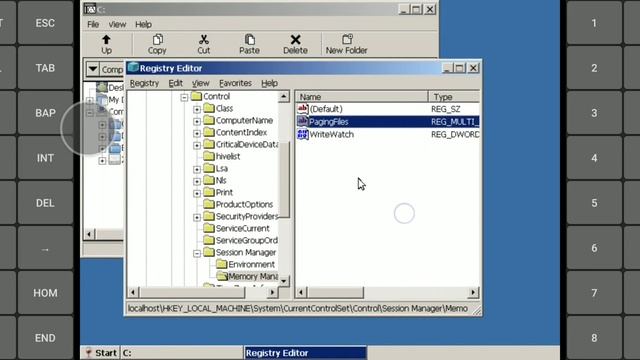Expand the ComputerName key
Image resolution: width=640 pixels, height=360 pixels.
pos(197,121)
